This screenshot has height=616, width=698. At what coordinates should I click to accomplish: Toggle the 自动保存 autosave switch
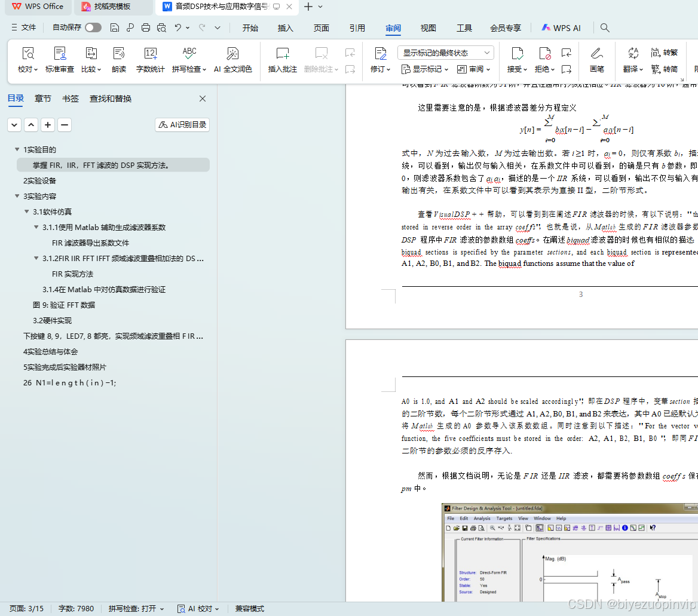93,27
